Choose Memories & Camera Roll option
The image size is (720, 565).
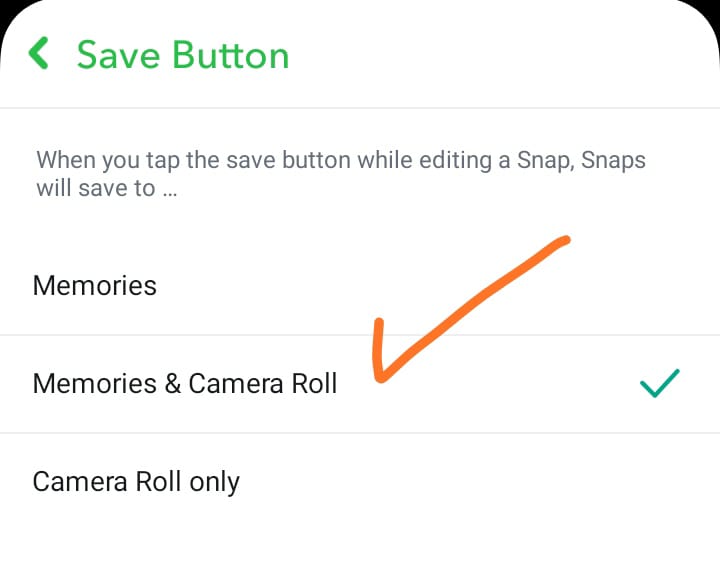[x=360, y=384]
